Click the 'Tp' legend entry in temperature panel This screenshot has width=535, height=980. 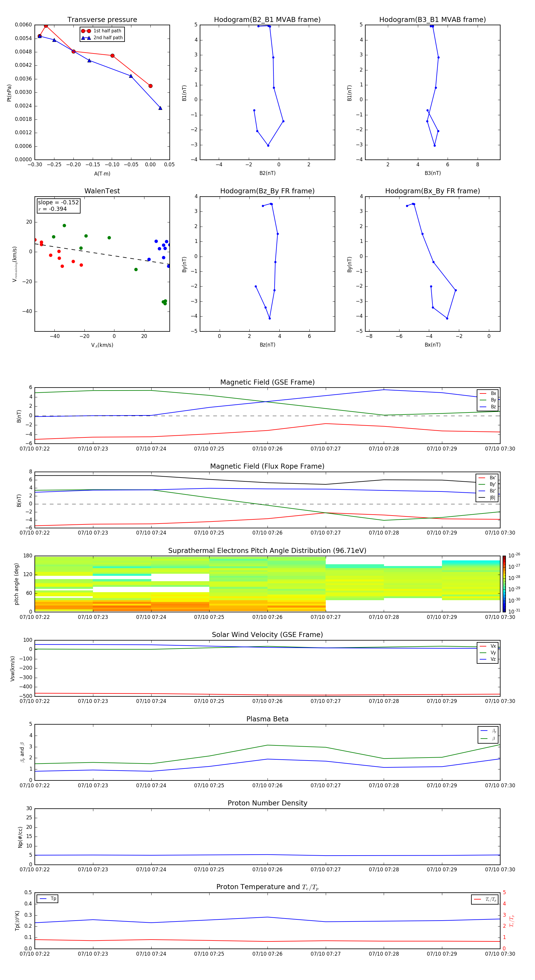pyautogui.click(x=48, y=899)
